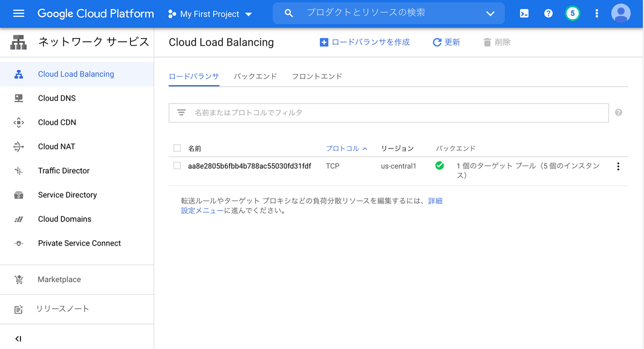Image resolution: width=644 pixels, height=349 pixels.
Task: Click the リージョン column header
Action: point(397,148)
